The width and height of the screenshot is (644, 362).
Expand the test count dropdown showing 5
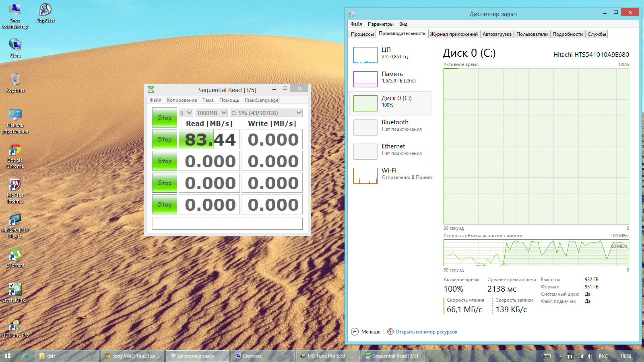pyautogui.click(x=186, y=113)
